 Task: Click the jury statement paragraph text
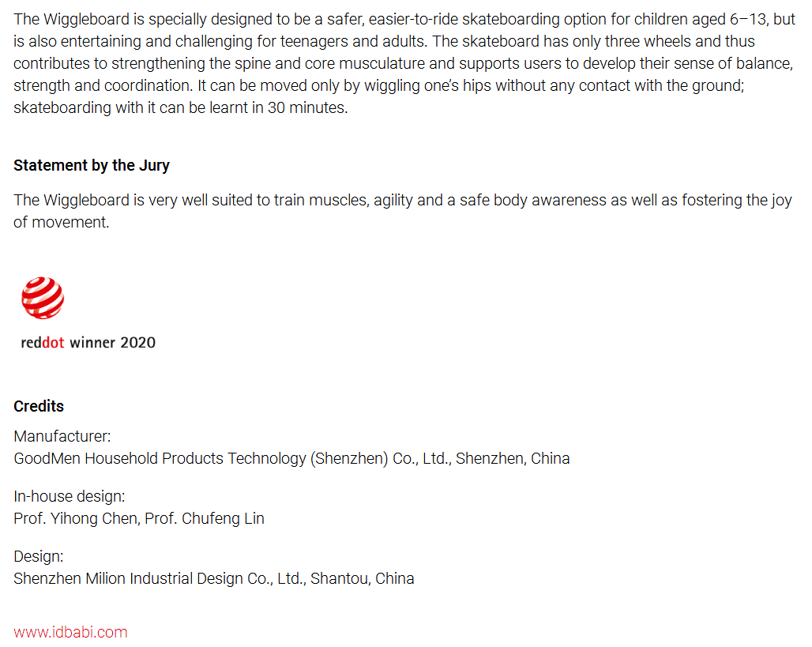402,211
